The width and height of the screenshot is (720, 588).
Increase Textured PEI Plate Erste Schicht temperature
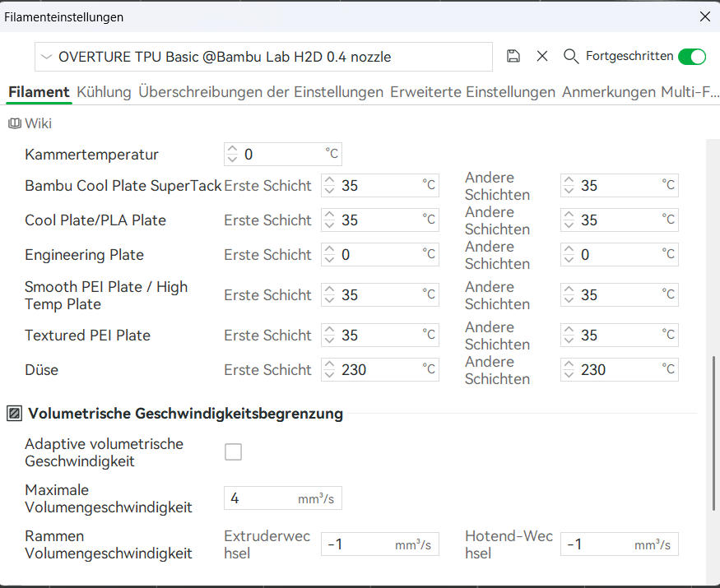[x=329, y=331]
